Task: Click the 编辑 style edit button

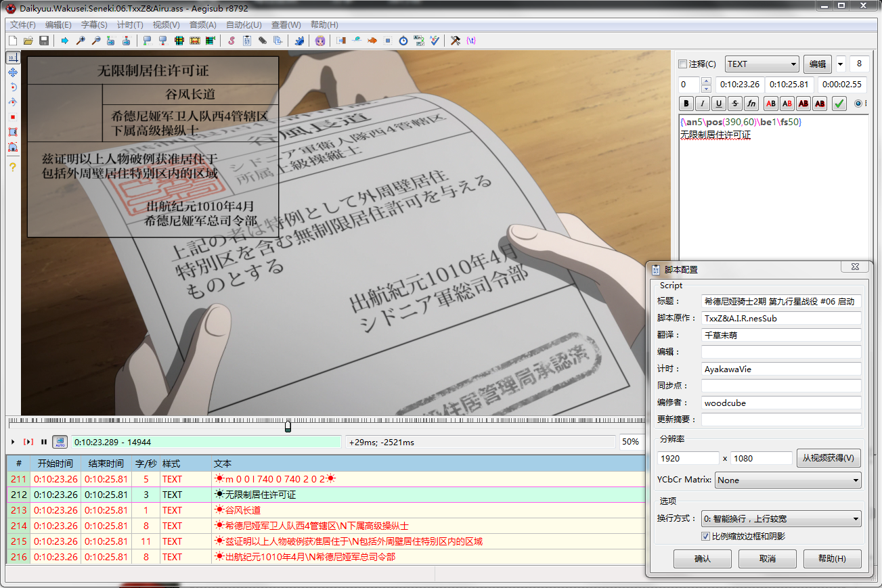Action: pyautogui.click(x=818, y=64)
